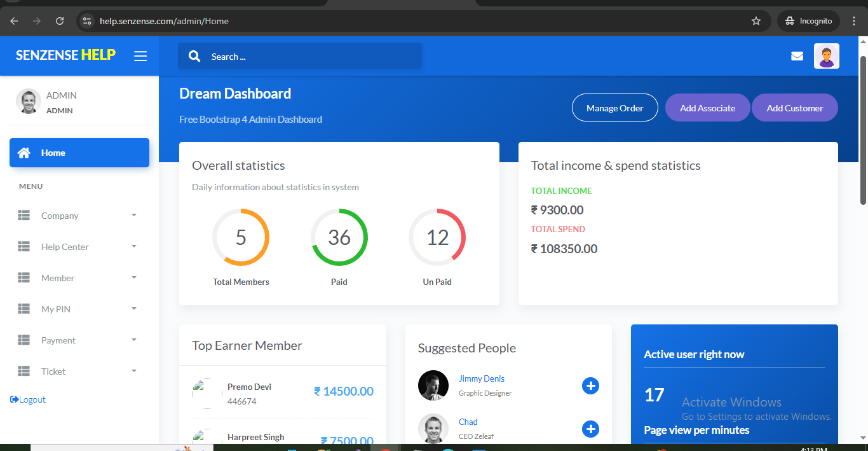
Task: Expand the My PIN menu caret
Action: coord(134,309)
